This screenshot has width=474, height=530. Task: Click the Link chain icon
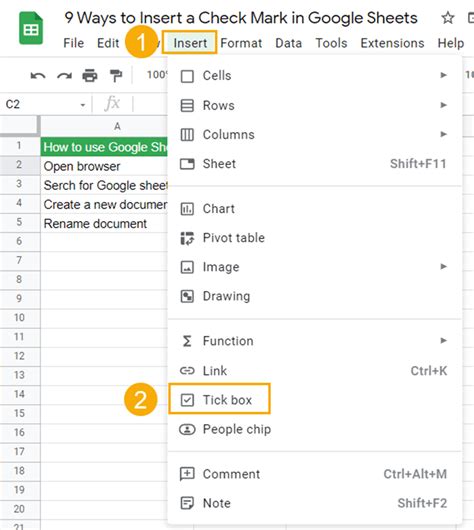click(187, 371)
